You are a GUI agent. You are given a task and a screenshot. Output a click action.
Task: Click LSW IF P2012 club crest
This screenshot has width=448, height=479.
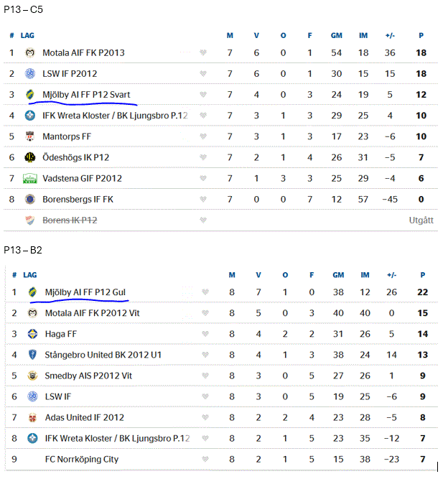coord(30,73)
